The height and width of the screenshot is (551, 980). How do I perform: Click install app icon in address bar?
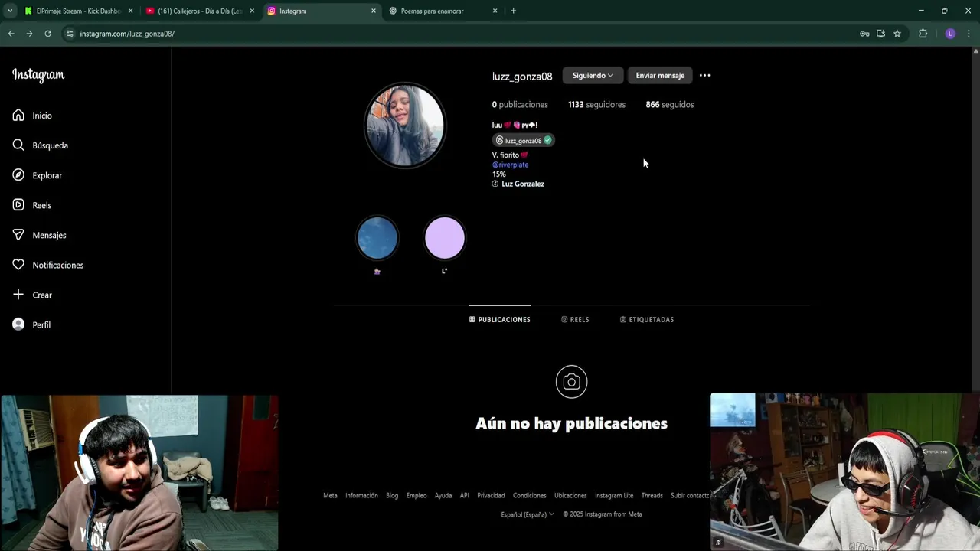coord(880,34)
